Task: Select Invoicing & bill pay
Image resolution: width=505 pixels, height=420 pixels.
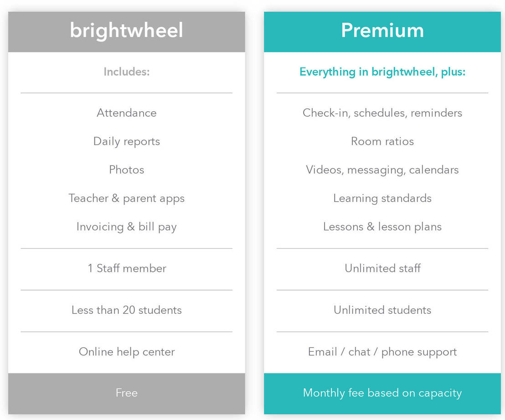Action: 126,227
